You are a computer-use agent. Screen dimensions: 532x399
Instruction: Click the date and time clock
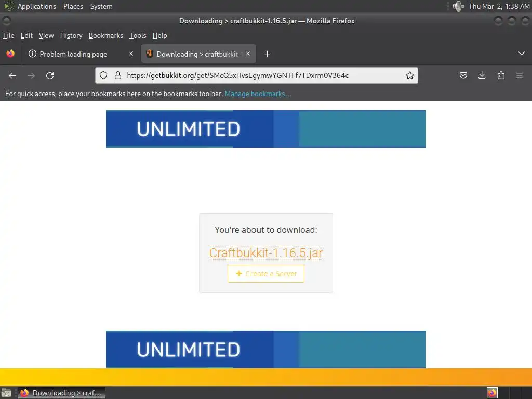(x=499, y=6)
